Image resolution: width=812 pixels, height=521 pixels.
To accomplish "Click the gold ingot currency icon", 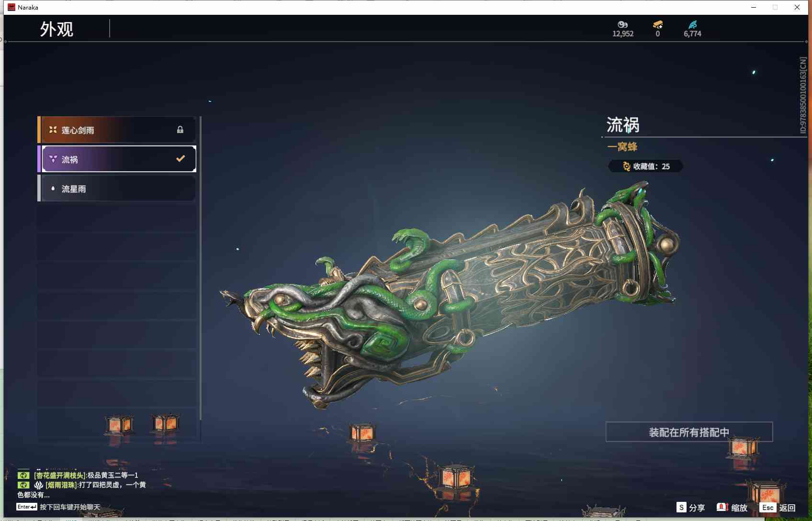I will coord(658,24).
